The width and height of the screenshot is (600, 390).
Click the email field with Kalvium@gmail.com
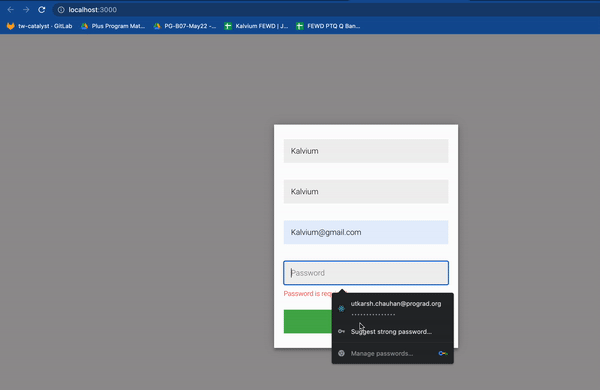pos(366,232)
